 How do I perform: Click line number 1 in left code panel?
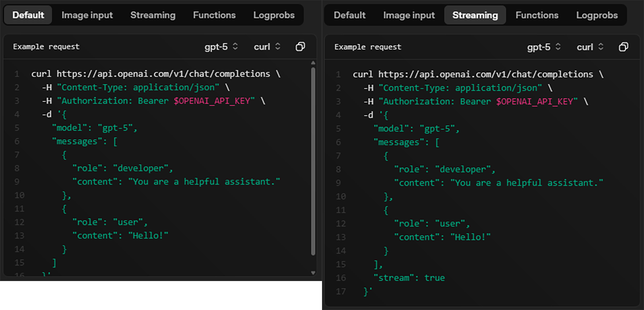pos(17,74)
